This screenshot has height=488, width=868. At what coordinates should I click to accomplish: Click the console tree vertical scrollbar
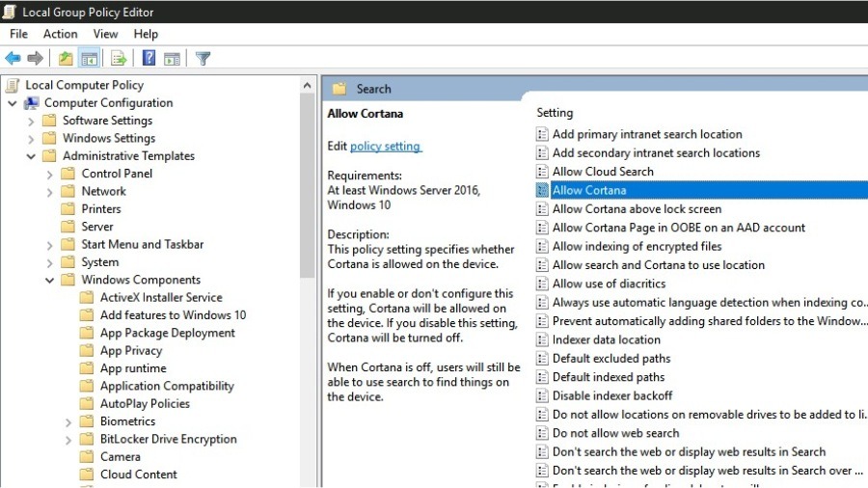pyautogui.click(x=308, y=289)
